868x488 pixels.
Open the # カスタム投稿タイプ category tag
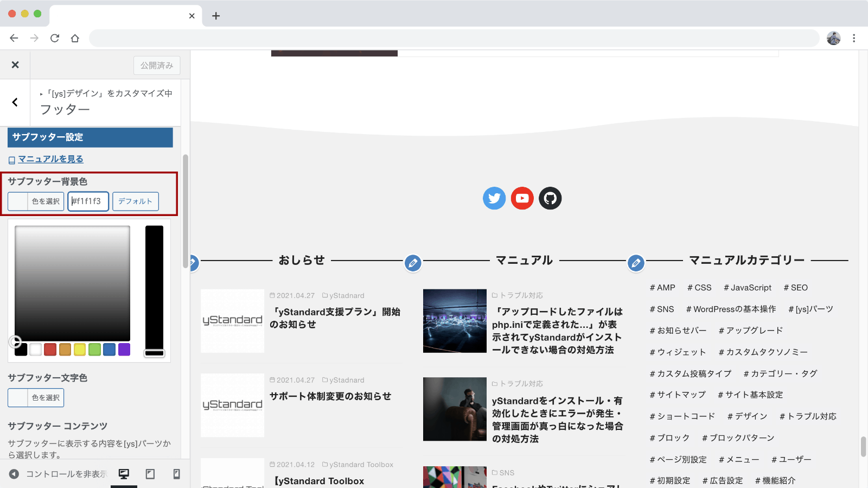(691, 373)
